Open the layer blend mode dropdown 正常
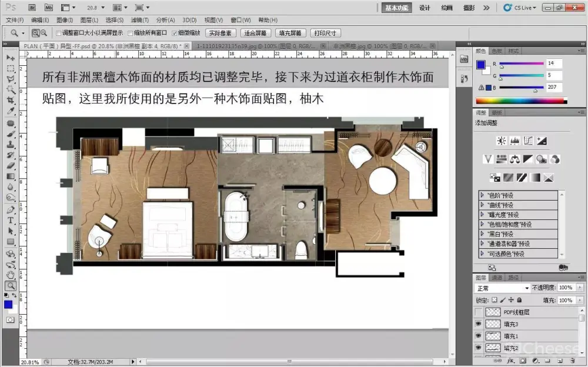588x367 pixels. (x=503, y=288)
